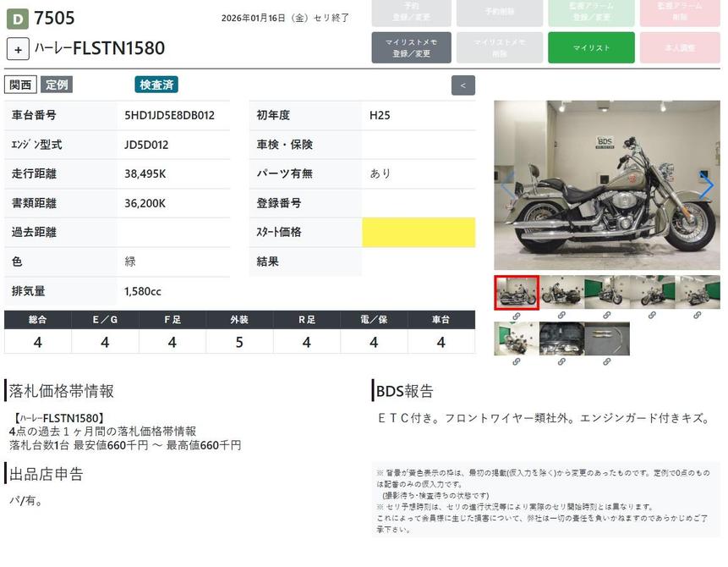Click link icon under the first thumbnail

pyautogui.click(x=516, y=315)
